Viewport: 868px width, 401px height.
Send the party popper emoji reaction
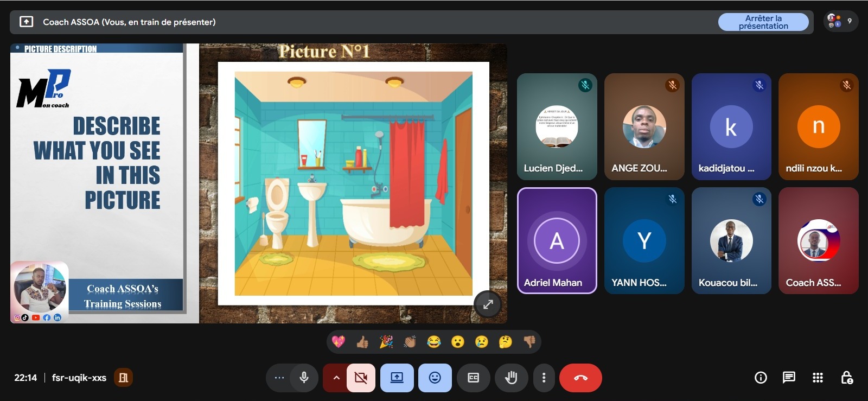coord(386,342)
